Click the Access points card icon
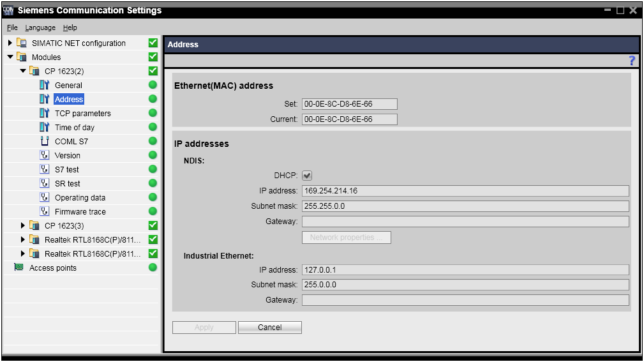The width and height of the screenshot is (644, 362). coord(19,268)
